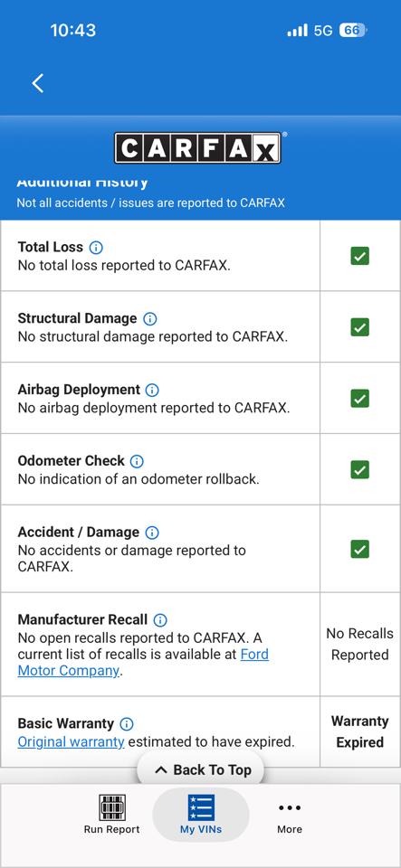Open info icon beside Accident / Damage

[152, 533]
